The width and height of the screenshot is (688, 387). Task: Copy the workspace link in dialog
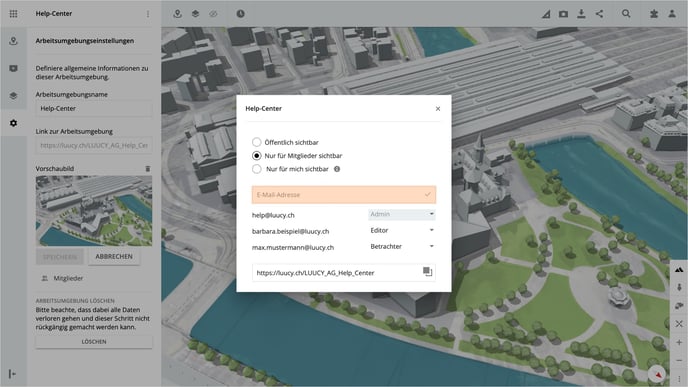point(427,272)
